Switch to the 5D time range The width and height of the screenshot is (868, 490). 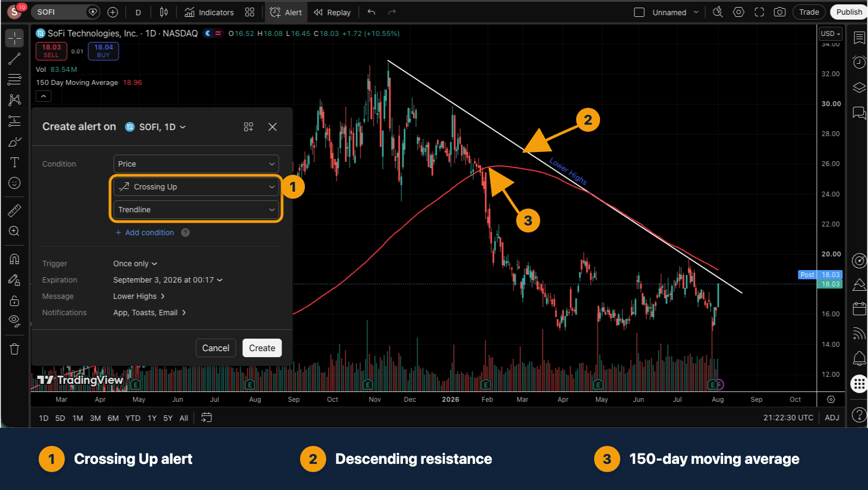(60, 418)
